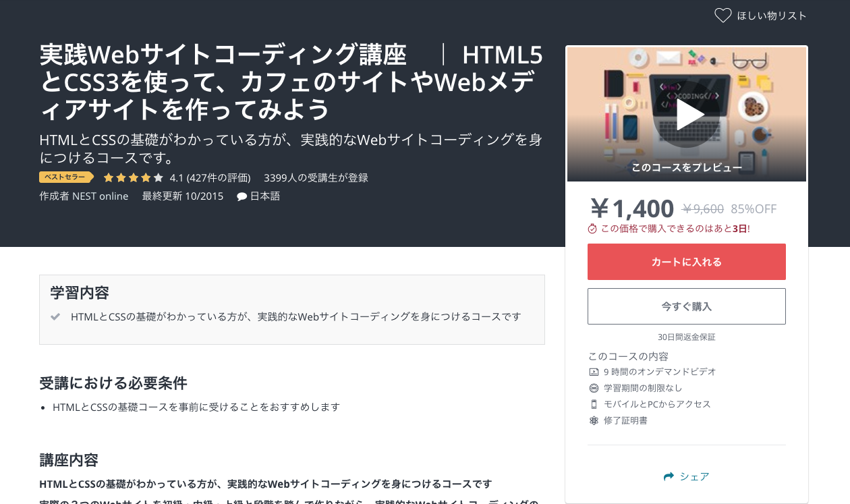Click the language speech bubble icon
This screenshot has width=850, height=504.
pos(242,196)
